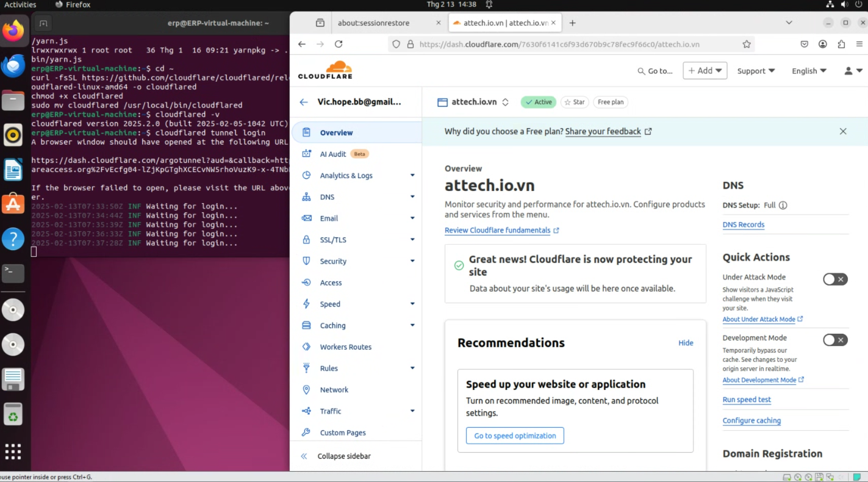Click Go to speed optimization

point(515,436)
